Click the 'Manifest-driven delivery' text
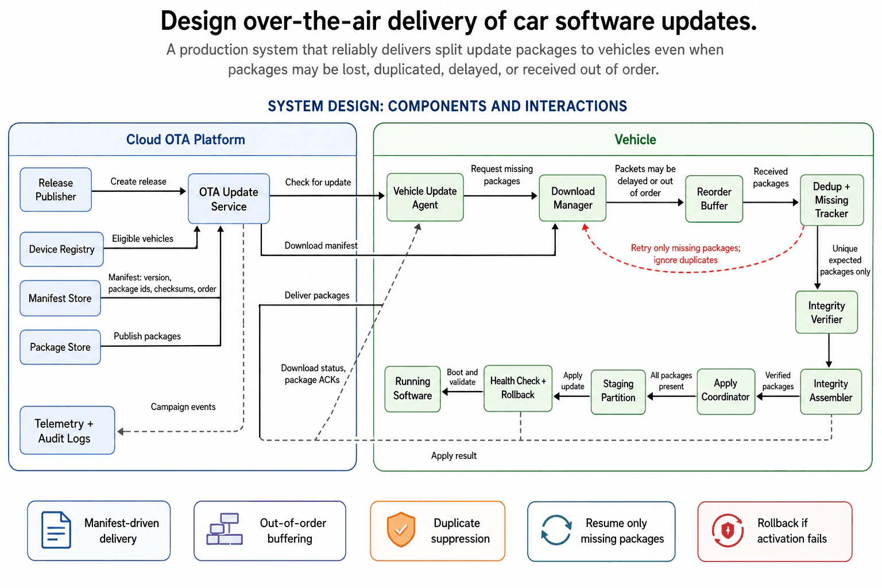Screen dimensions: 882x588 pyautogui.click(x=121, y=531)
